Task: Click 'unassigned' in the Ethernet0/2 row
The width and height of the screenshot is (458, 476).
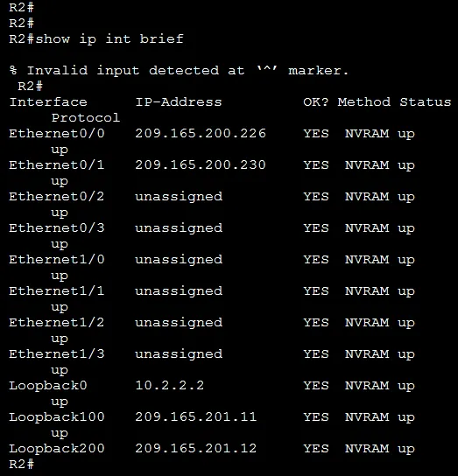Action: pyautogui.click(x=179, y=198)
